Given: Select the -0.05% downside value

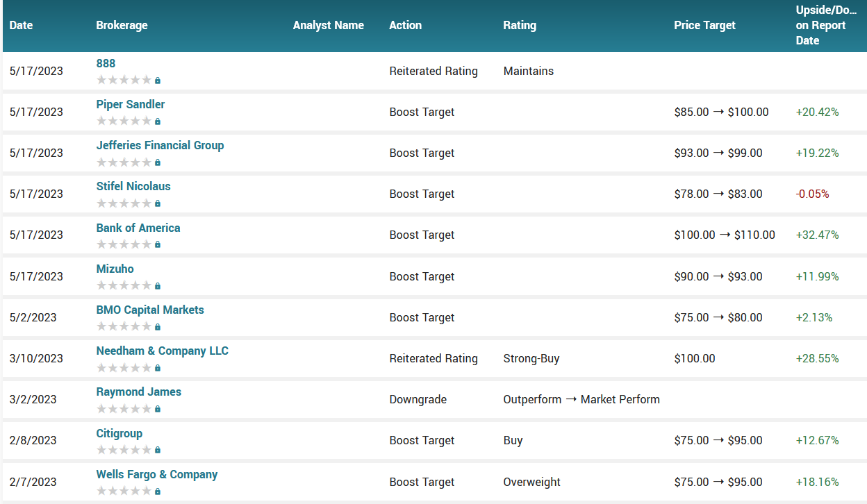Looking at the screenshot, I should (x=813, y=194).
